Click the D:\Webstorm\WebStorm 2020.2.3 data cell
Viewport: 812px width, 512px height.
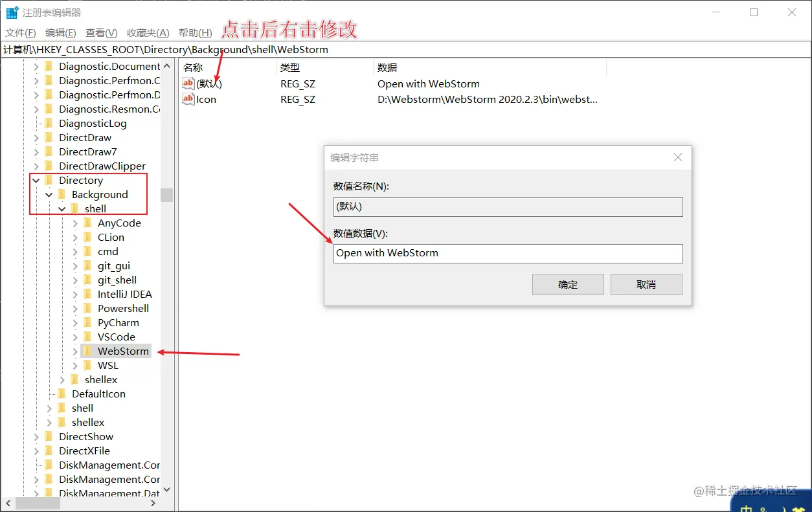pos(488,99)
